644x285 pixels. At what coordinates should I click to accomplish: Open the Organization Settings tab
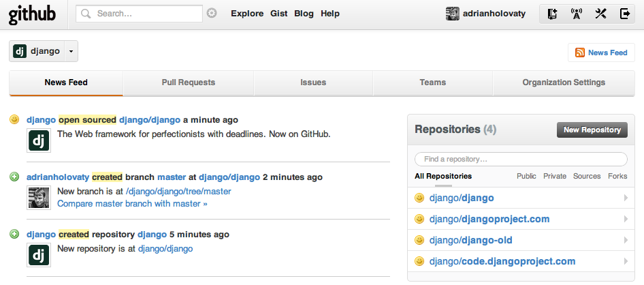tap(563, 82)
